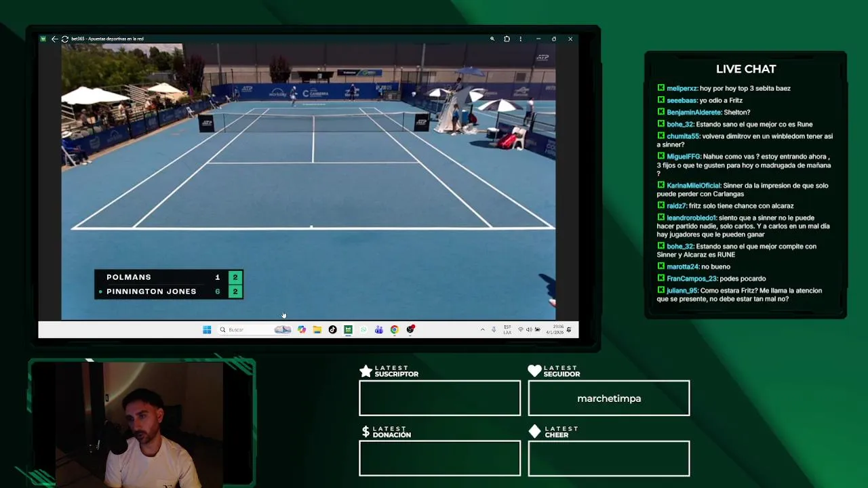Click chat username meliperxz

click(682, 88)
